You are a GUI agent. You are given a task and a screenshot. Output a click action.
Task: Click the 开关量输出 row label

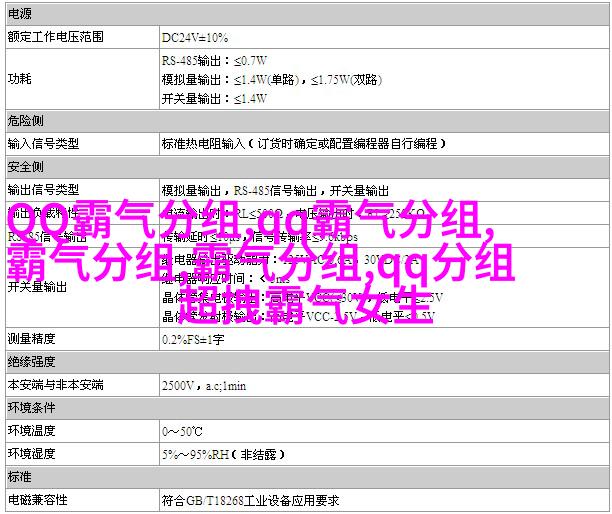37,287
